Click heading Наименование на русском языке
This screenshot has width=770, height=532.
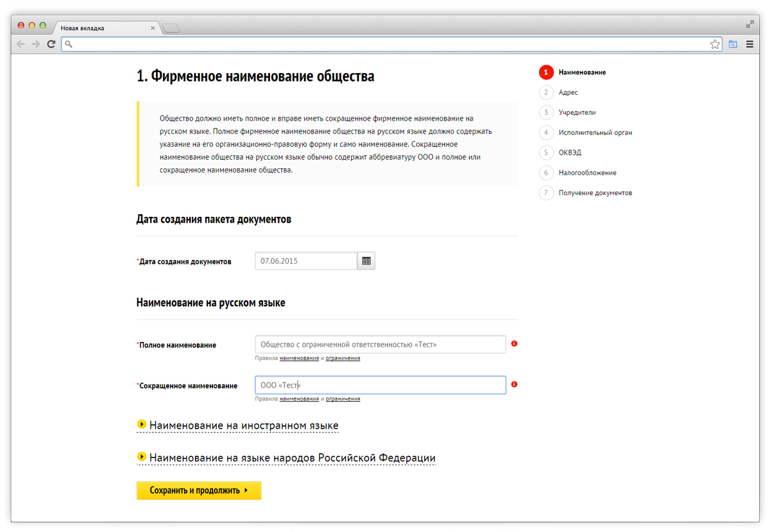[x=211, y=303]
